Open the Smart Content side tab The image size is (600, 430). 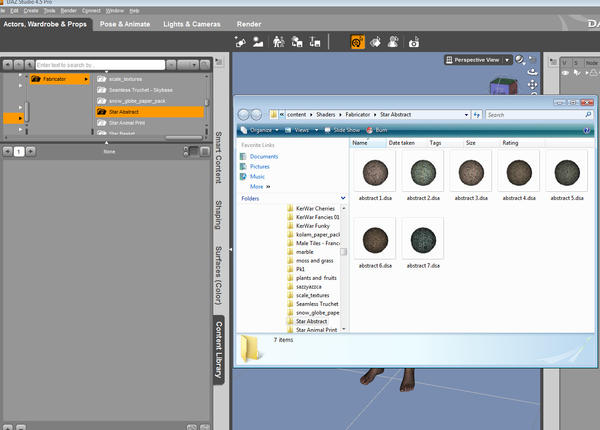(218, 160)
